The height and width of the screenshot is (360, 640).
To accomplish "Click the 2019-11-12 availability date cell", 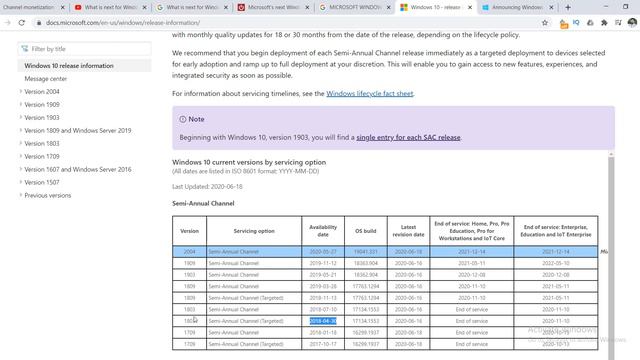I will pyautogui.click(x=323, y=263).
